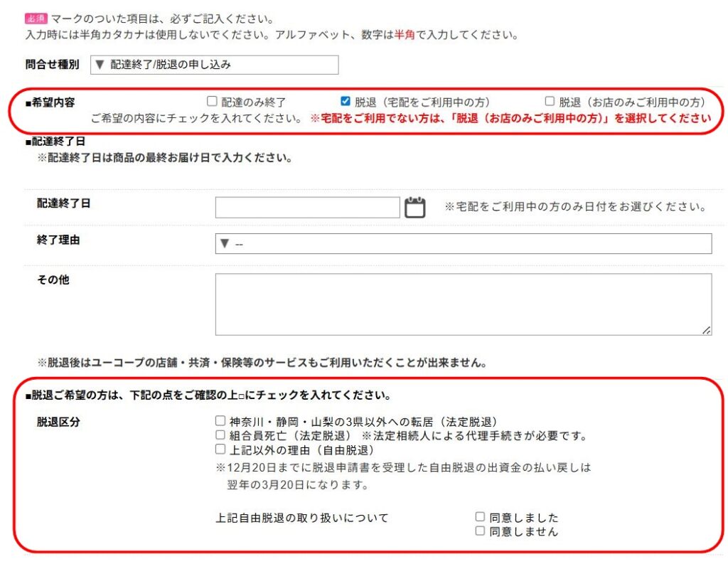
Task: Check the 上記以外の理由（自由脱退） checkbox
Action: pyautogui.click(x=220, y=448)
